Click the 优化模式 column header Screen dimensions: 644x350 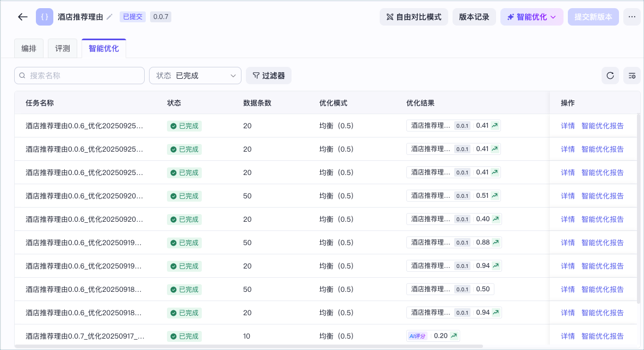click(333, 103)
